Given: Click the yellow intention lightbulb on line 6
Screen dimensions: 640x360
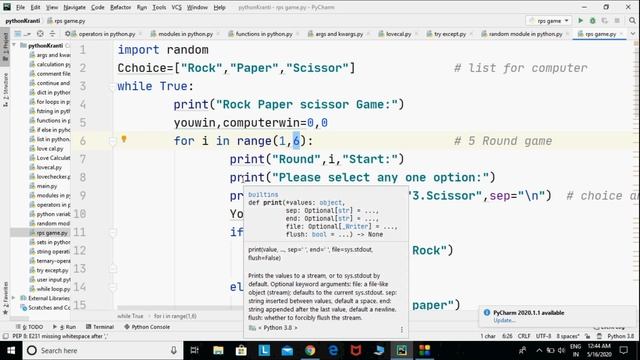Looking at the screenshot, I should pyautogui.click(x=124, y=139).
